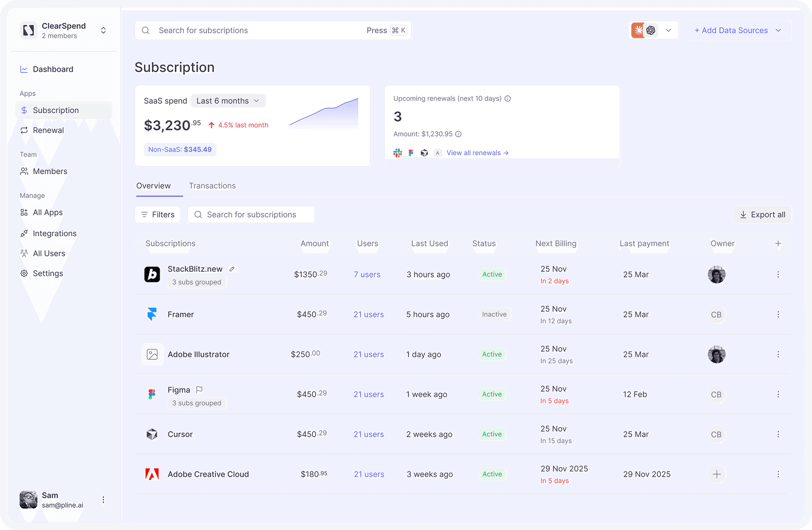Open row menu for Adobe Illustrator
Viewport: 812px width, 530px height.
tap(778, 354)
